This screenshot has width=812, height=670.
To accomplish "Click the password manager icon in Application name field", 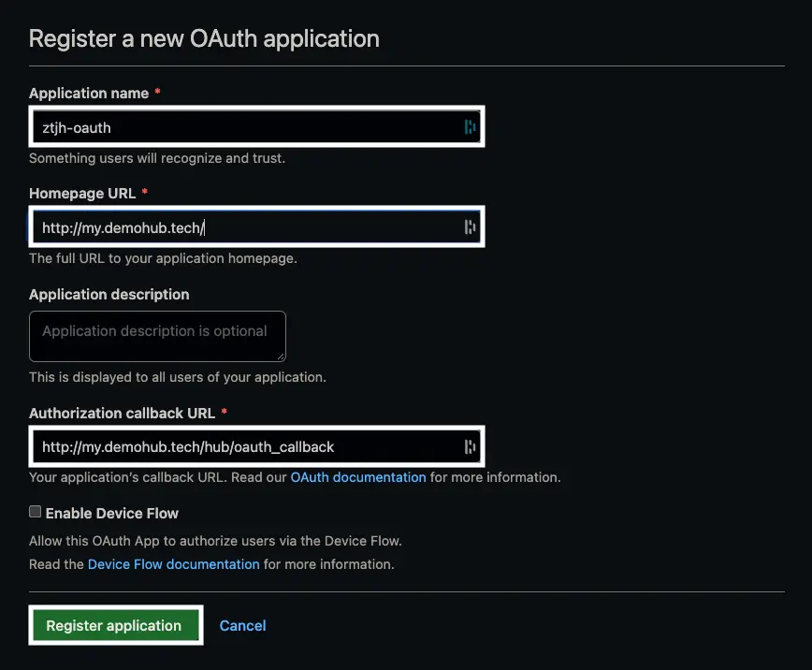I will [x=470, y=127].
